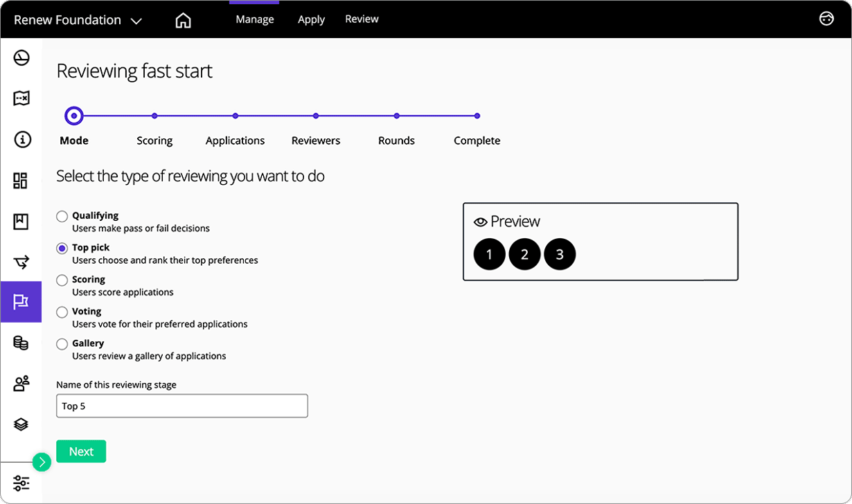Image resolution: width=852 pixels, height=504 pixels.
Task: Open the user profile avatar icon
Action: coord(827,19)
